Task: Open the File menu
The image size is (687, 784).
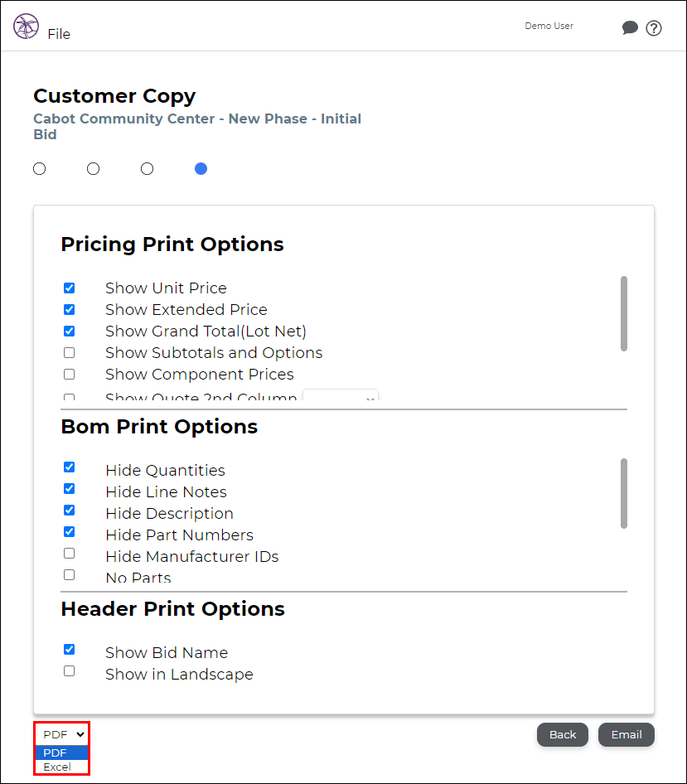Action: point(59,34)
